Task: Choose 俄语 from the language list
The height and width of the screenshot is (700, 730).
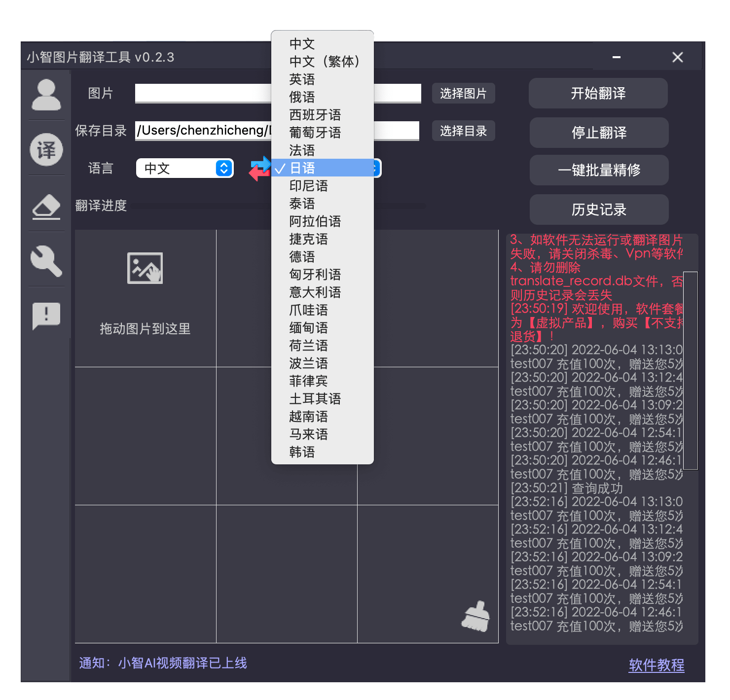Action: pyautogui.click(x=323, y=97)
